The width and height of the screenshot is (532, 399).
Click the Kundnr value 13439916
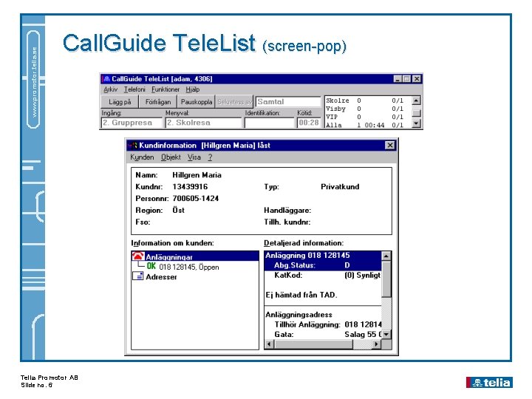pos(190,187)
